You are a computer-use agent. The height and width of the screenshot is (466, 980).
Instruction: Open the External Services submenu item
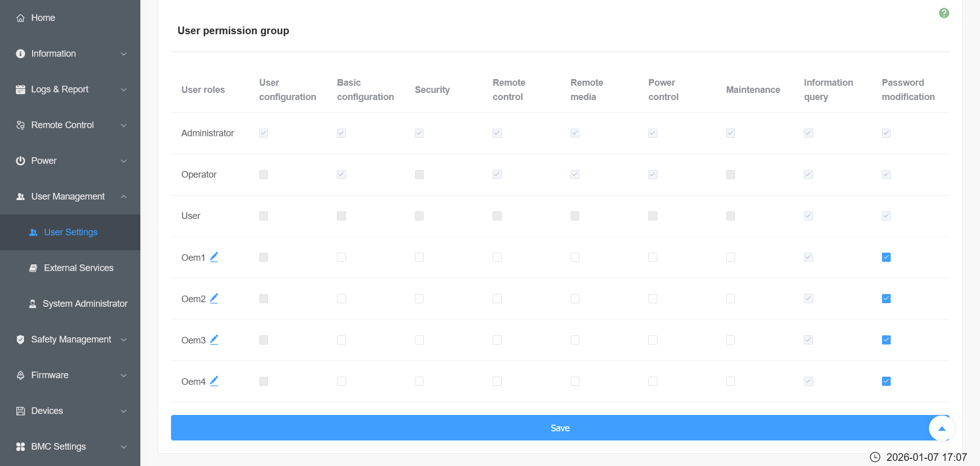pos(79,268)
